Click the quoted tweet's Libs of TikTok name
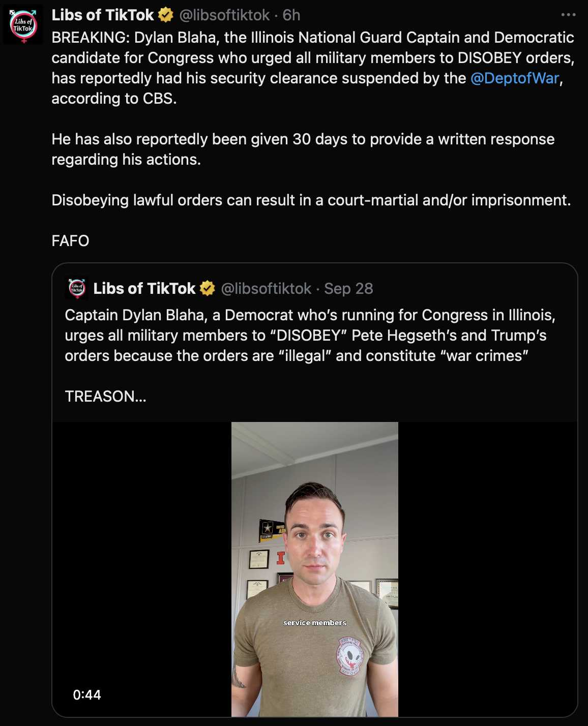This screenshot has height=726, width=588. coord(144,288)
